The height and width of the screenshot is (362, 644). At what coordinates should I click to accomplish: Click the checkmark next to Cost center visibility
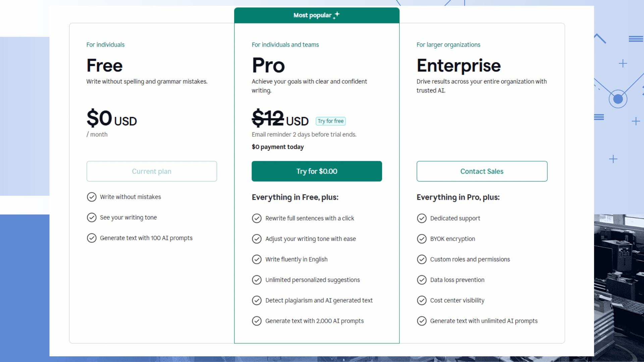[422, 300]
